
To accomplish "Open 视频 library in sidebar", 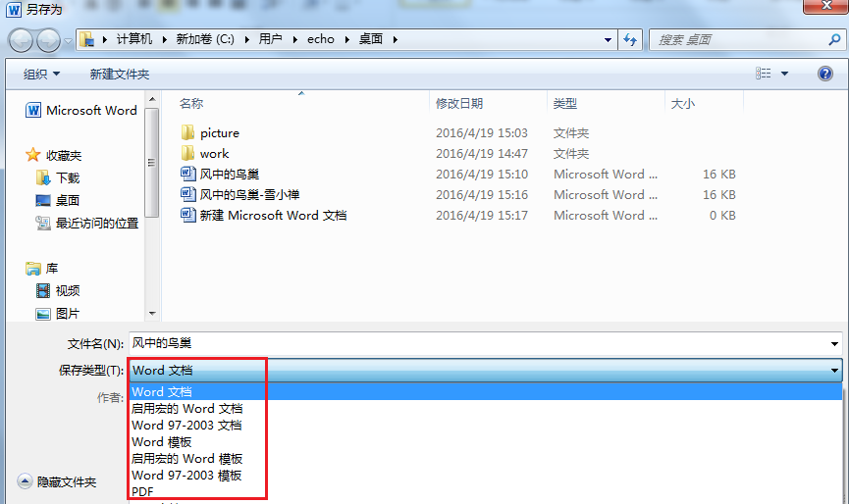I will (x=57, y=291).
